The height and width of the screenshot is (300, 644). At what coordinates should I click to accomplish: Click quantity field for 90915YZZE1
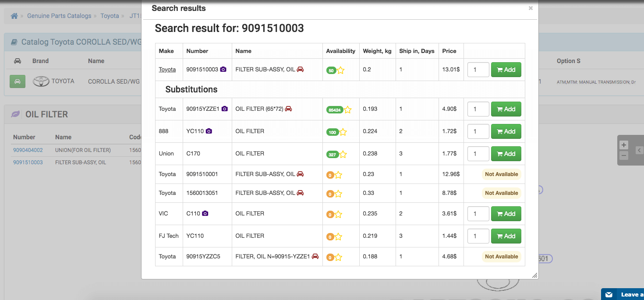(478, 109)
